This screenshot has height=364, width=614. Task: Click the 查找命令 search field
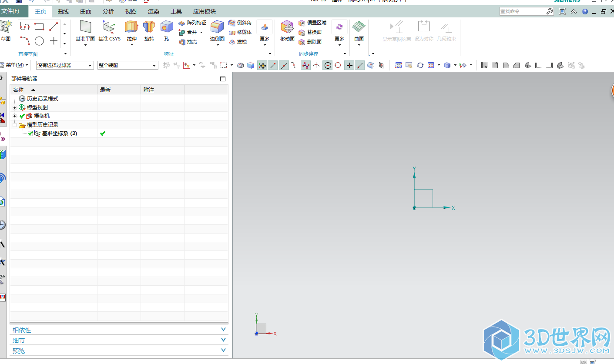click(523, 11)
